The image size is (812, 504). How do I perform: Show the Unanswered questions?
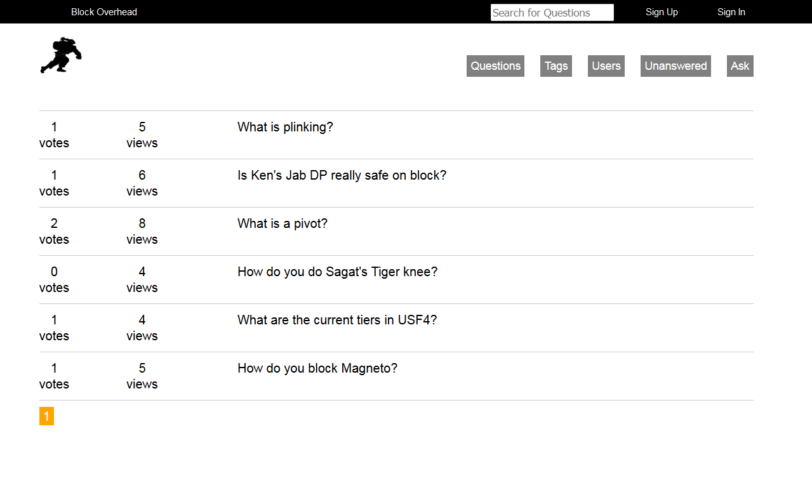pyautogui.click(x=676, y=66)
